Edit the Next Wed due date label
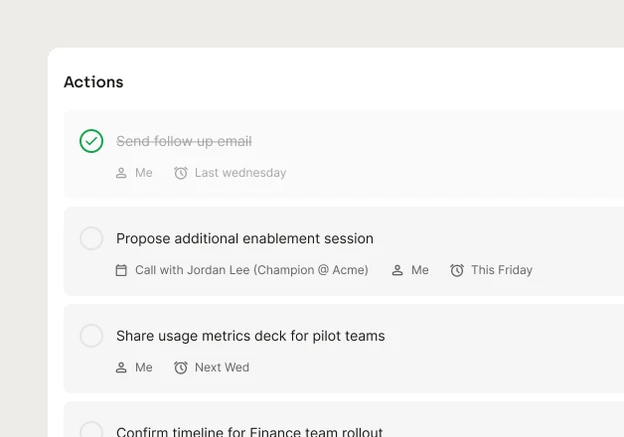Screen dimensions: 624x437 point(222,367)
